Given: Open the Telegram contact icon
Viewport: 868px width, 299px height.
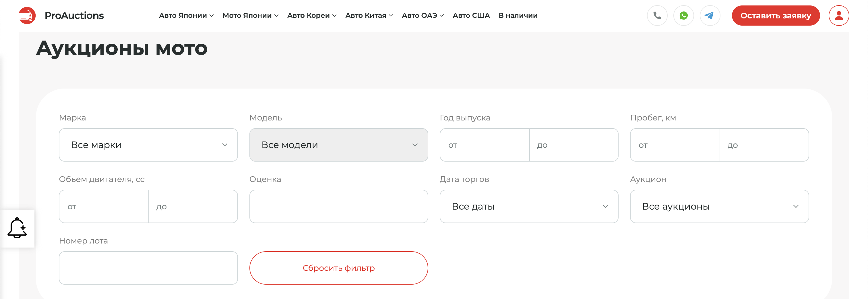Looking at the screenshot, I should (x=710, y=16).
